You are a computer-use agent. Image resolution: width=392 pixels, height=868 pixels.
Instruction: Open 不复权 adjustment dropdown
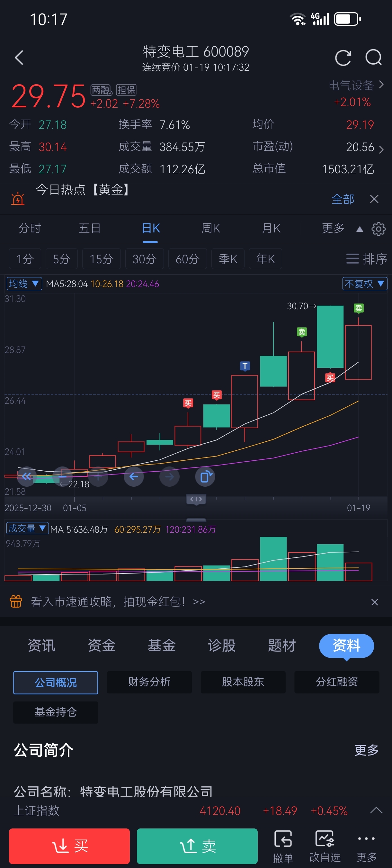365,284
